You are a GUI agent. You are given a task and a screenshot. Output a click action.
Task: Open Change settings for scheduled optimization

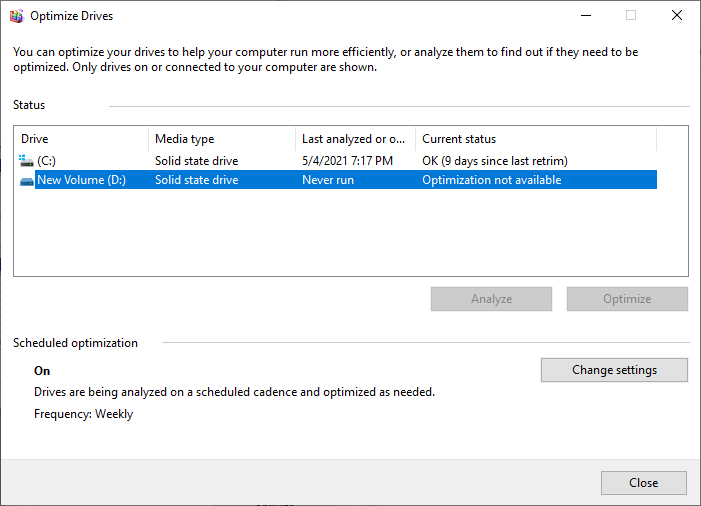(614, 370)
